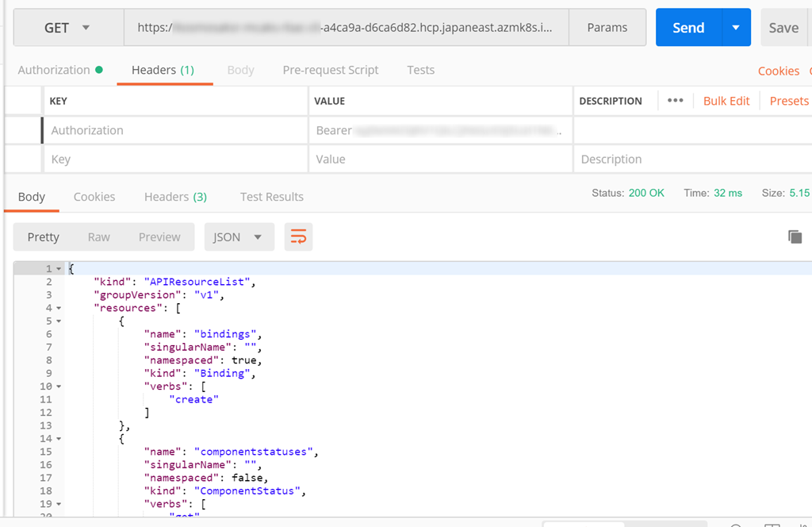Click the Params button
The image size is (812, 527).
coord(607,28)
